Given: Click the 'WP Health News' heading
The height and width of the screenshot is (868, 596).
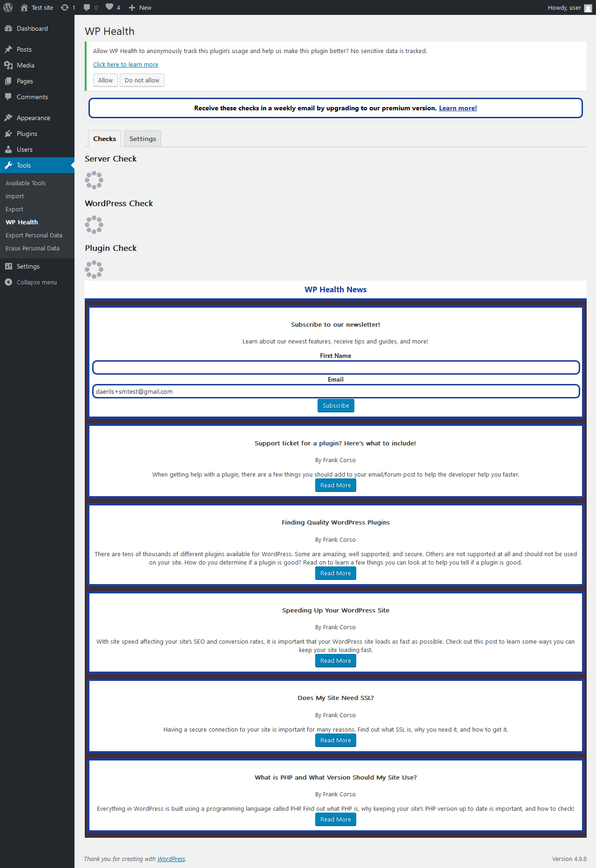Looking at the screenshot, I should point(336,289).
